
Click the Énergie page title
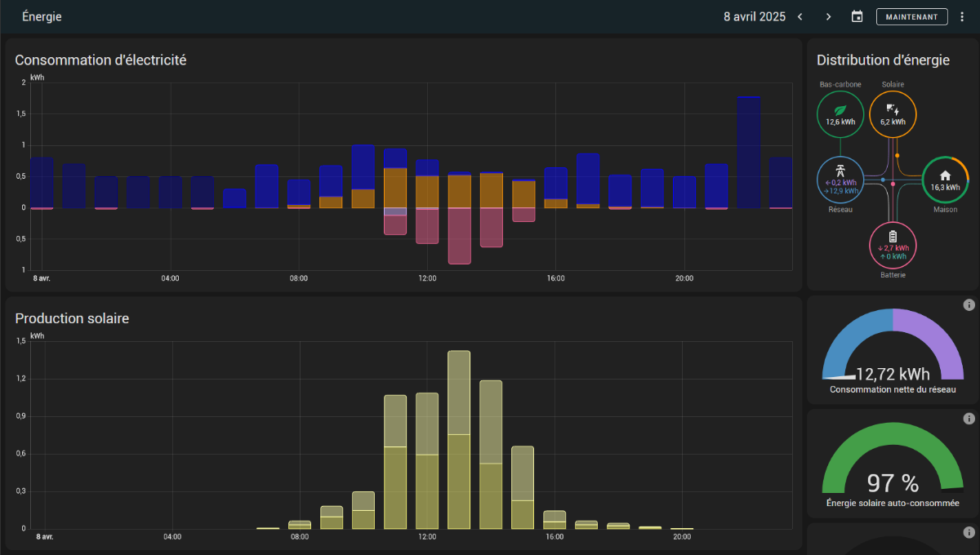42,16
